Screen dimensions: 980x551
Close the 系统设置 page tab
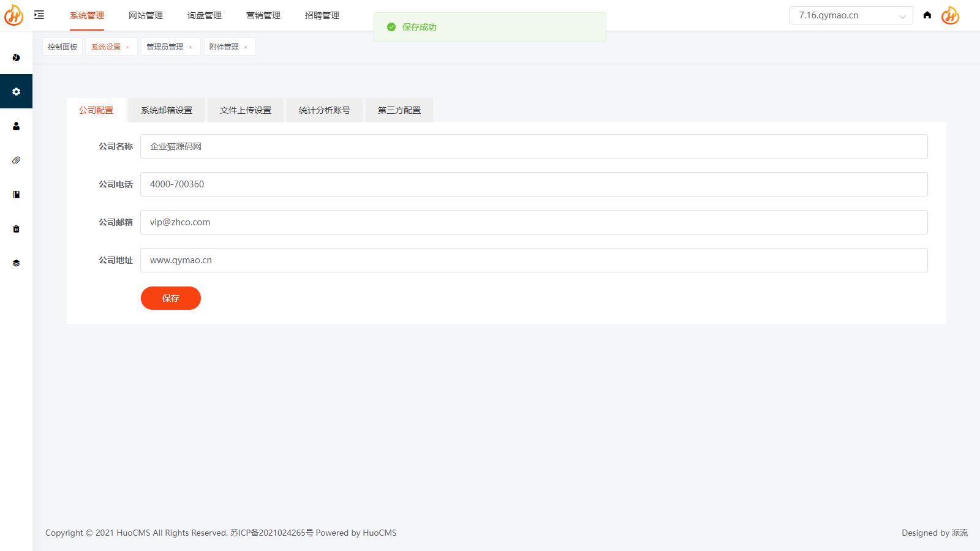click(x=127, y=47)
